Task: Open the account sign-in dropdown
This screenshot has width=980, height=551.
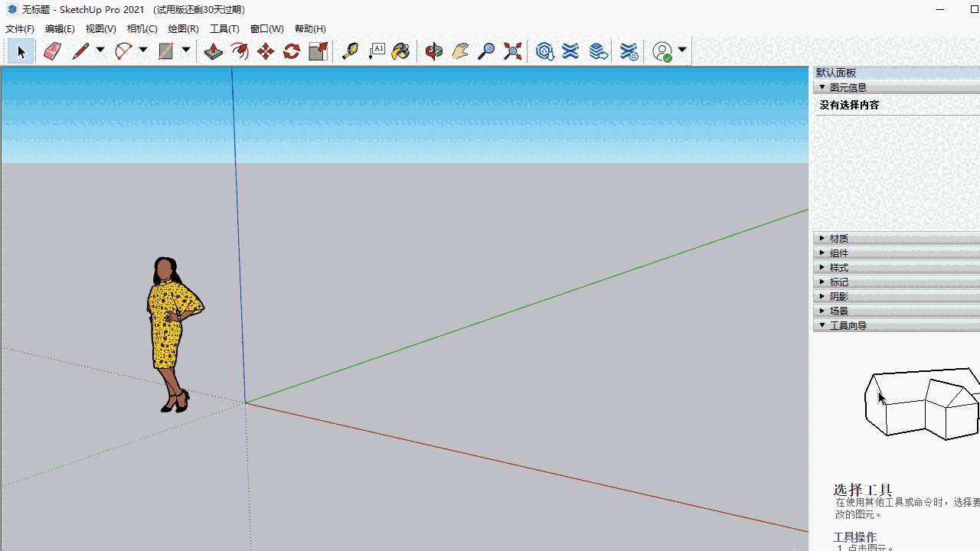Action: pyautogui.click(x=681, y=51)
